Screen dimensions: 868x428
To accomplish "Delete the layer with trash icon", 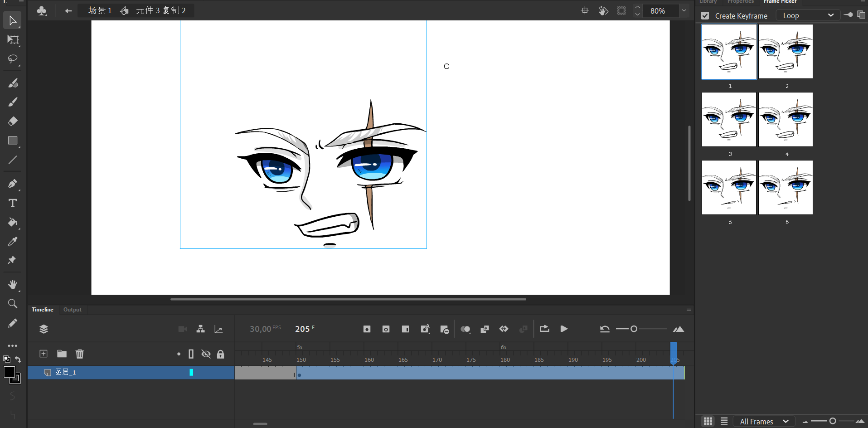I will (80, 354).
